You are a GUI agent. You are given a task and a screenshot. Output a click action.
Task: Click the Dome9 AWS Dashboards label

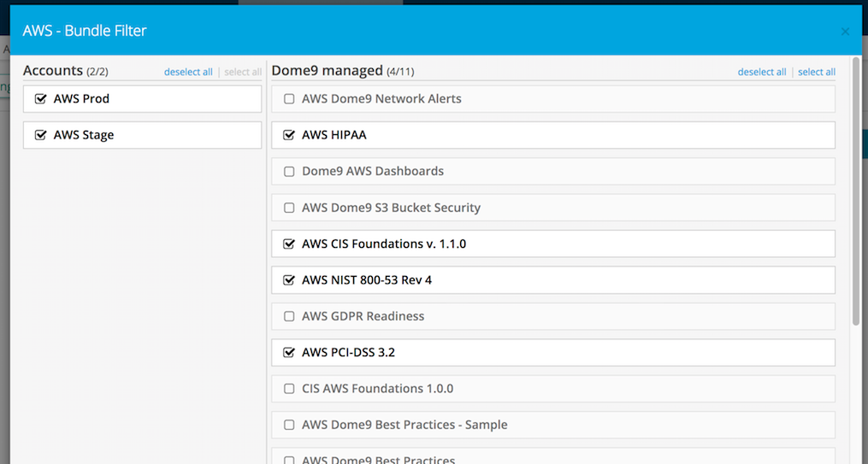pos(373,172)
